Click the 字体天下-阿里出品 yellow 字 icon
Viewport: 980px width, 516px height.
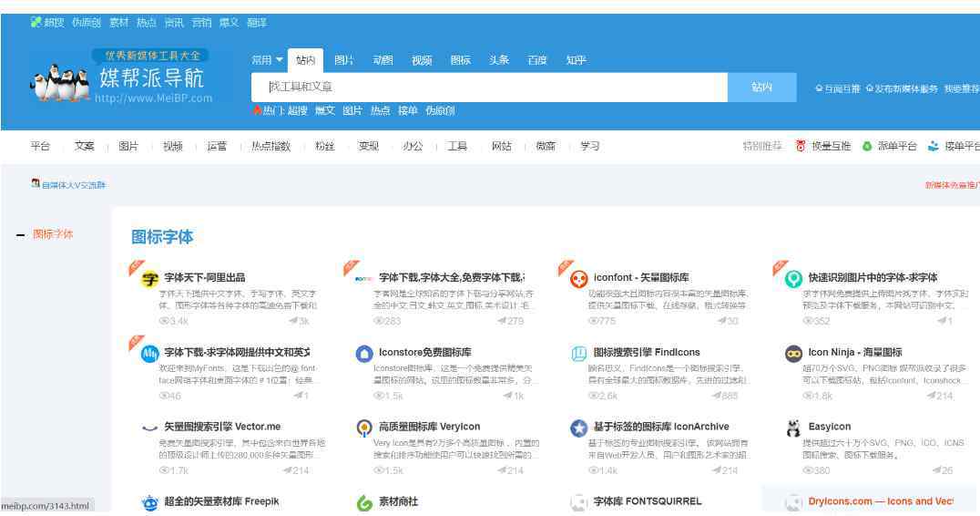(x=150, y=278)
